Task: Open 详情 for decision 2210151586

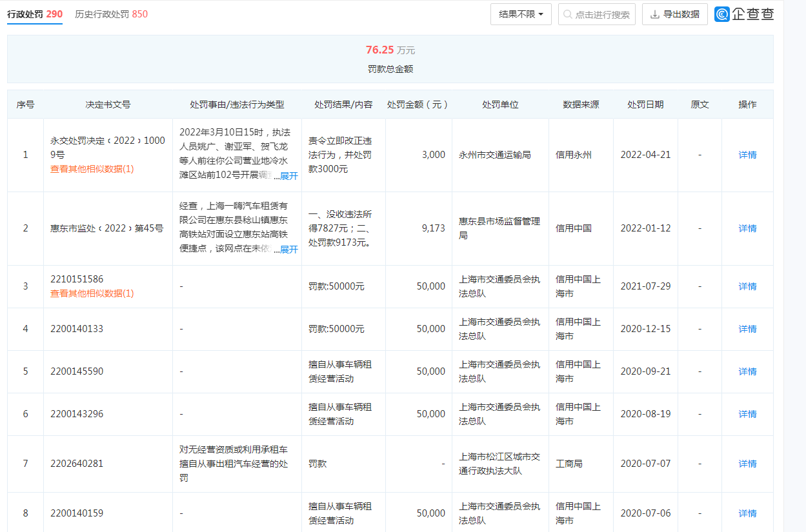Action: (747, 286)
